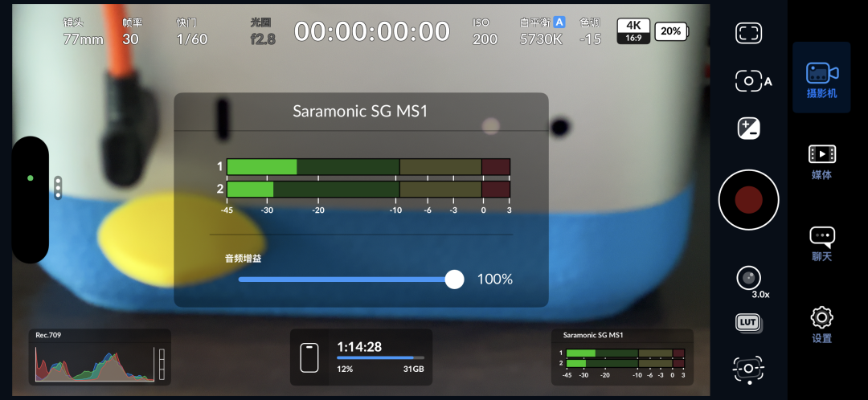Tap channel 1 audio meter in popup
868x400 pixels.
tap(368, 167)
